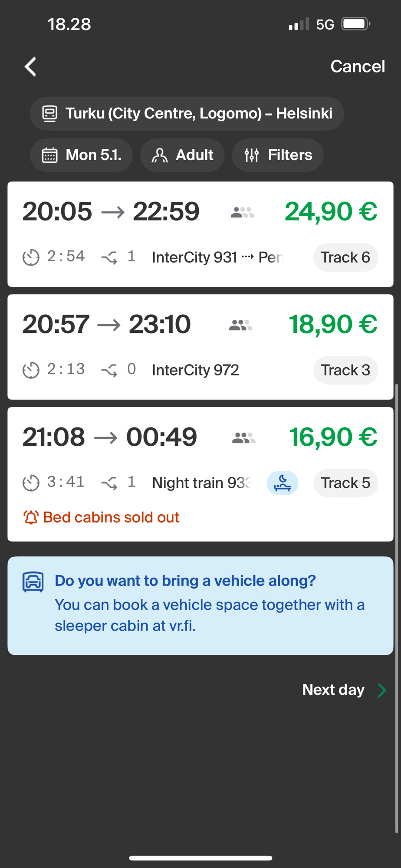The image size is (401, 868).
Task: Tap Cancel to exit search
Action: [357, 66]
